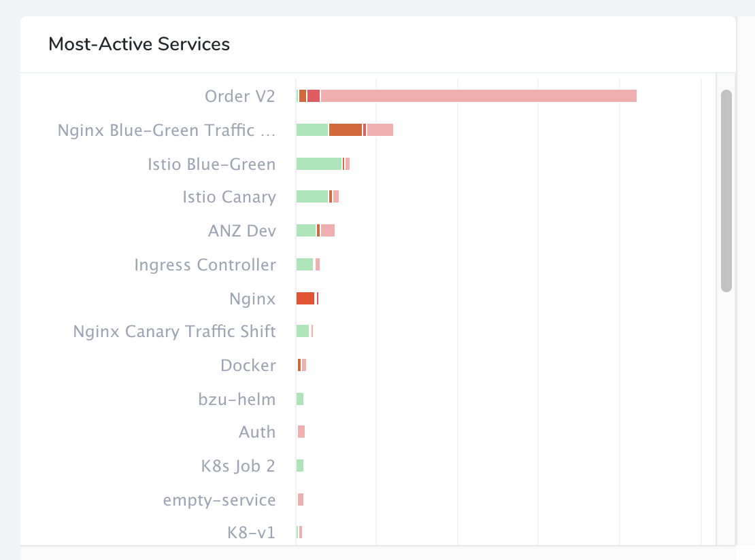Click the long pink segment of Order V2 bar
The width and height of the screenshot is (755, 560).
479,96
